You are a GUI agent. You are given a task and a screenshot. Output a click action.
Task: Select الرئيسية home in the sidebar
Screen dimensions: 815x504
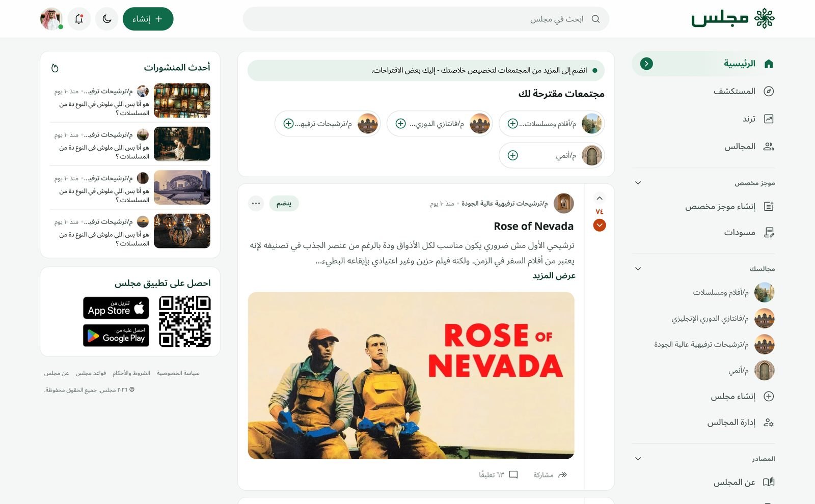(703, 64)
